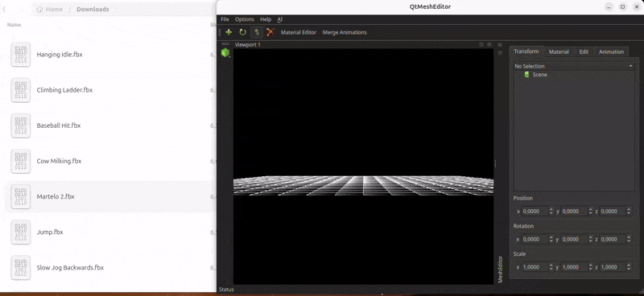Click the vertical MeshEditor dock title
The image size is (644, 296).
click(x=500, y=269)
